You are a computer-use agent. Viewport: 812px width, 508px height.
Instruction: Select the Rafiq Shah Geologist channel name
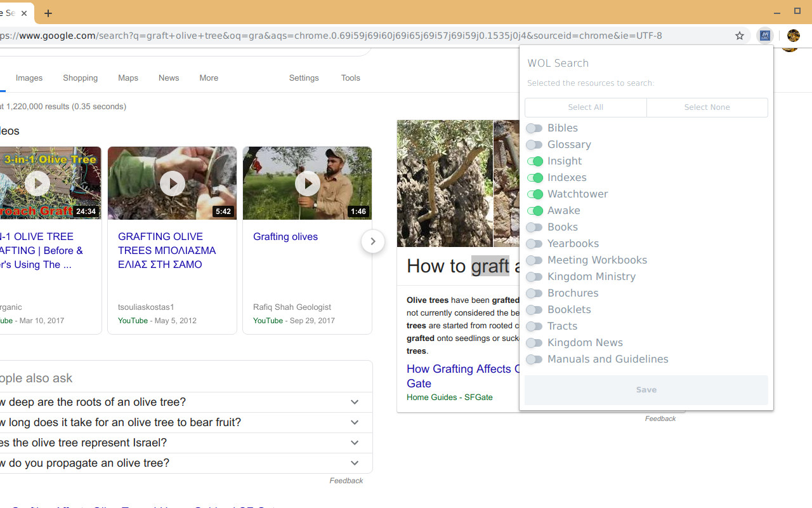292,307
